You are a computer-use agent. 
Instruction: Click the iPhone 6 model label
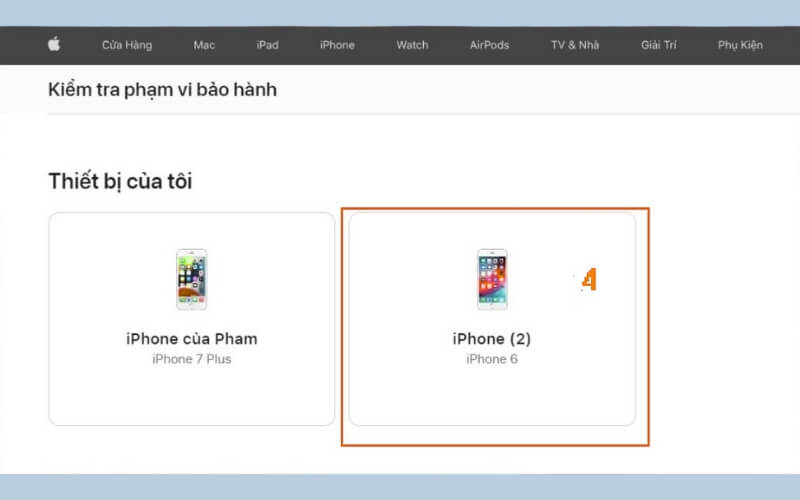(492, 359)
